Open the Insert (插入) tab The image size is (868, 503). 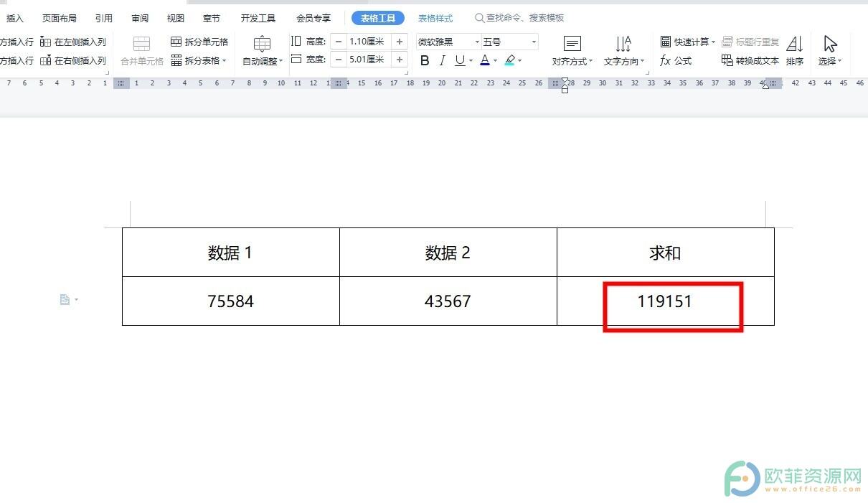coord(15,18)
